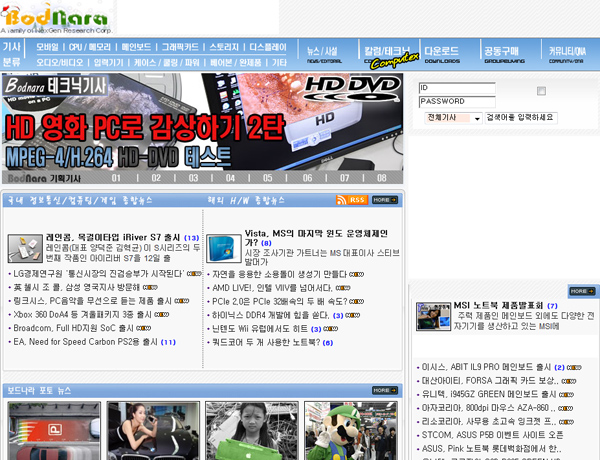Open photo news thumbnail of model on car

click(153, 431)
